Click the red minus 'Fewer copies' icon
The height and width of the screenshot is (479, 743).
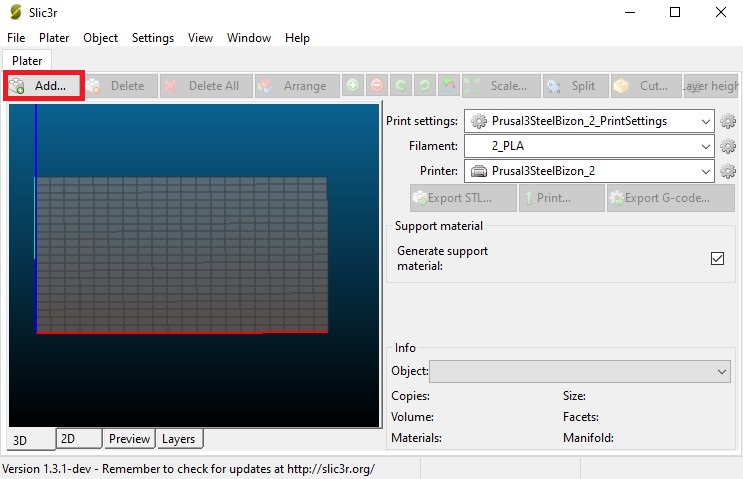[376, 86]
